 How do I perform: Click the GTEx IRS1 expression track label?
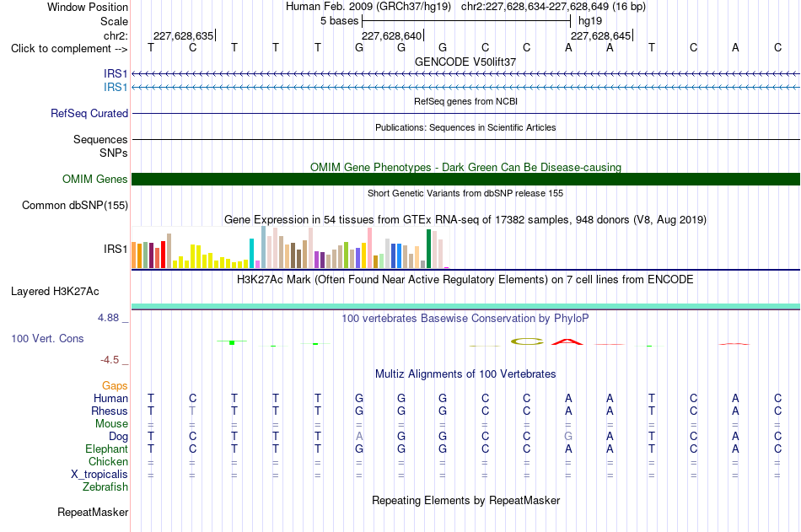pyautogui.click(x=116, y=249)
